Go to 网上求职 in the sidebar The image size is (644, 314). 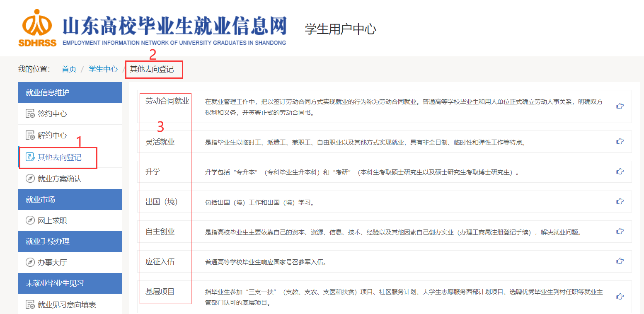tap(52, 221)
